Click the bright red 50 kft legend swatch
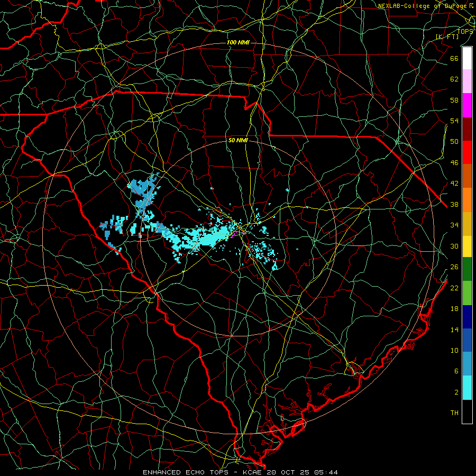This screenshot has width=476, height=476. (x=467, y=152)
